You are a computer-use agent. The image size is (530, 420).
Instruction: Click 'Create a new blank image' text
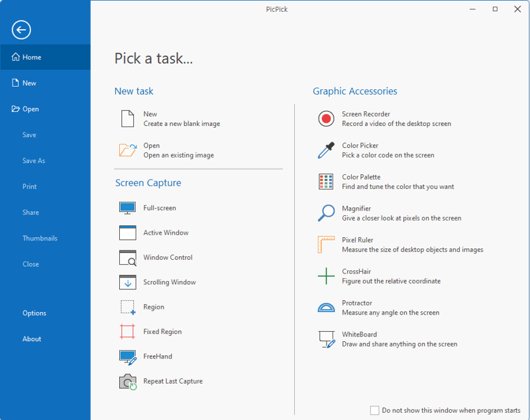click(x=182, y=124)
